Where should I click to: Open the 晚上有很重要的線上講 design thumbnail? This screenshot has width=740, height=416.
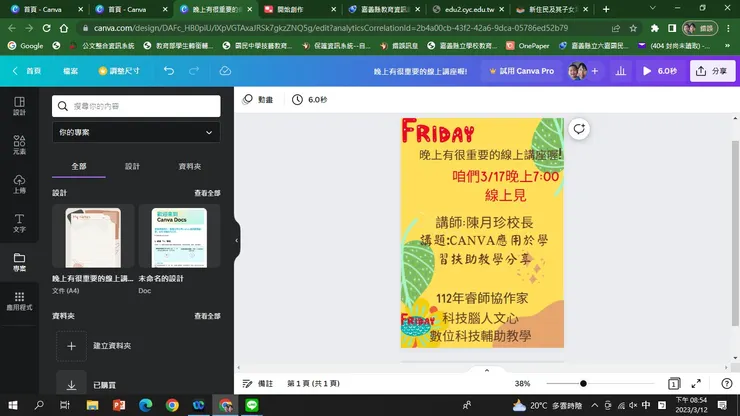(x=93, y=237)
